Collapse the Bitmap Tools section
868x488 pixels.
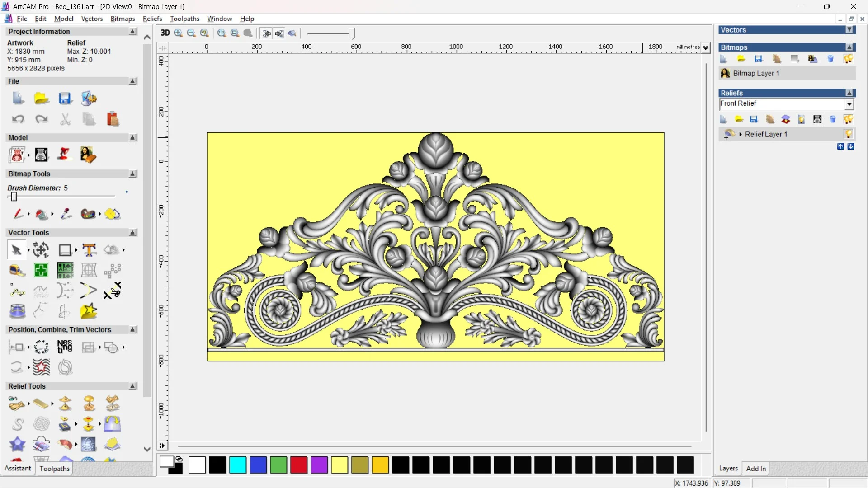(x=132, y=174)
